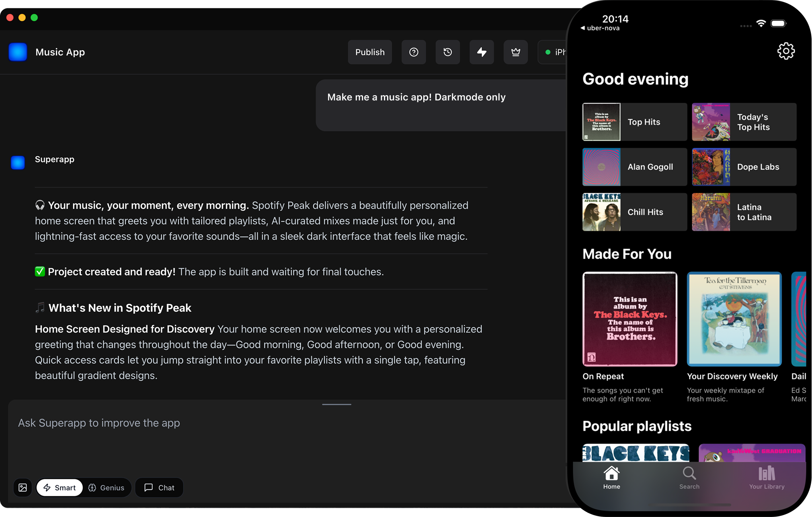
Task: Click the image attachment icon
Action: [23, 487]
